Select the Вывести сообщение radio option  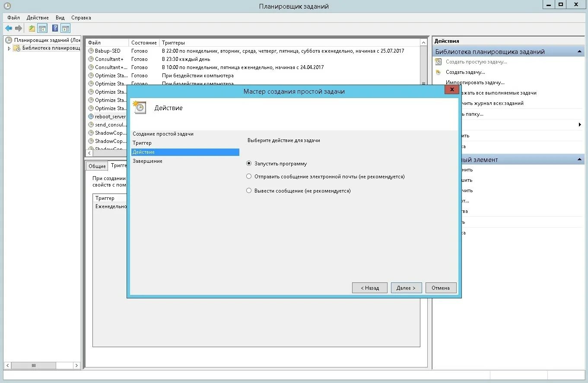[249, 190]
